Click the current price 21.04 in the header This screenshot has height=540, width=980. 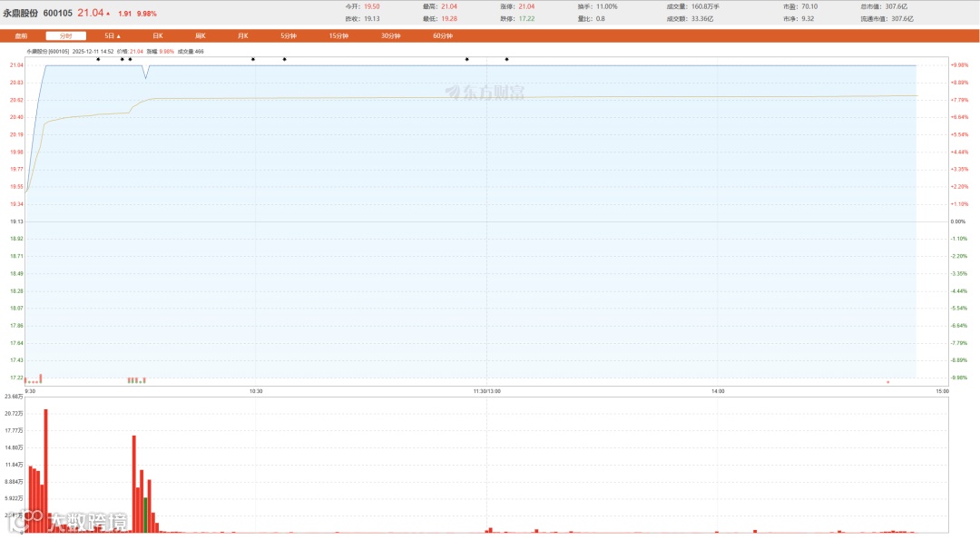pos(91,13)
